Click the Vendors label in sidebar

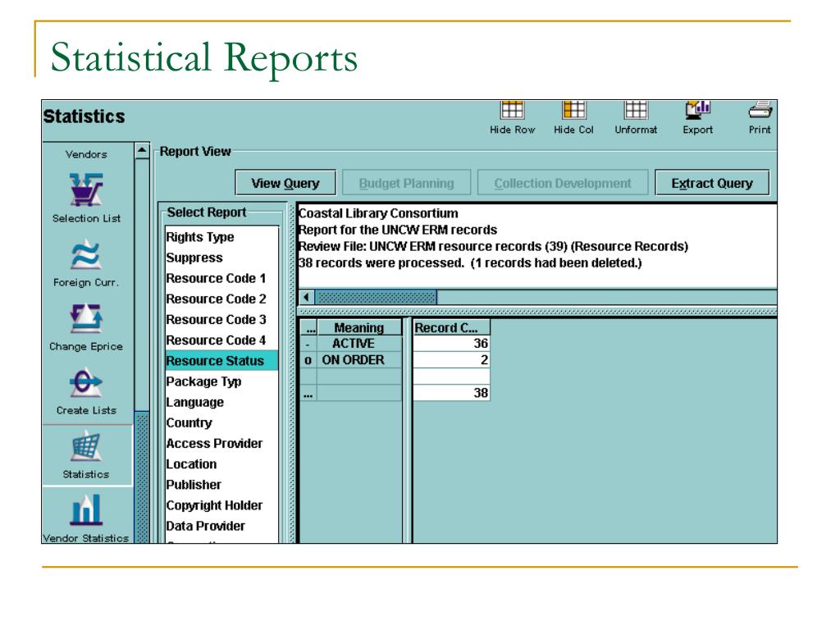pyautogui.click(x=86, y=154)
